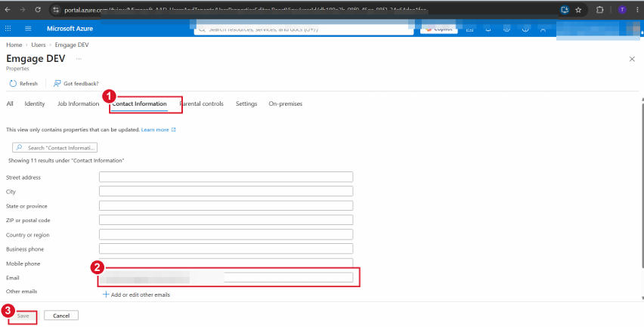Click the 'Showing 11 results' text
Image resolution: width=644 pixels, height=327 pixels.
[x=66, y=160]
